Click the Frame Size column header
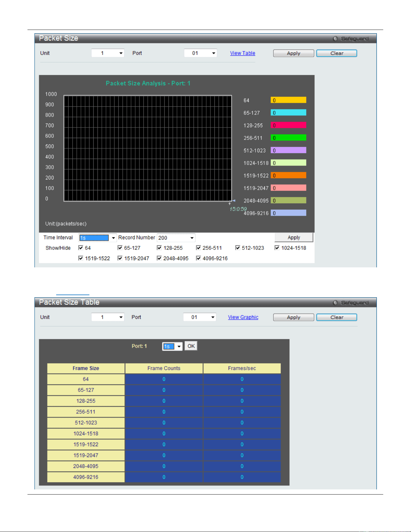This screenshot has height=532, width=411. coord(86,368)
